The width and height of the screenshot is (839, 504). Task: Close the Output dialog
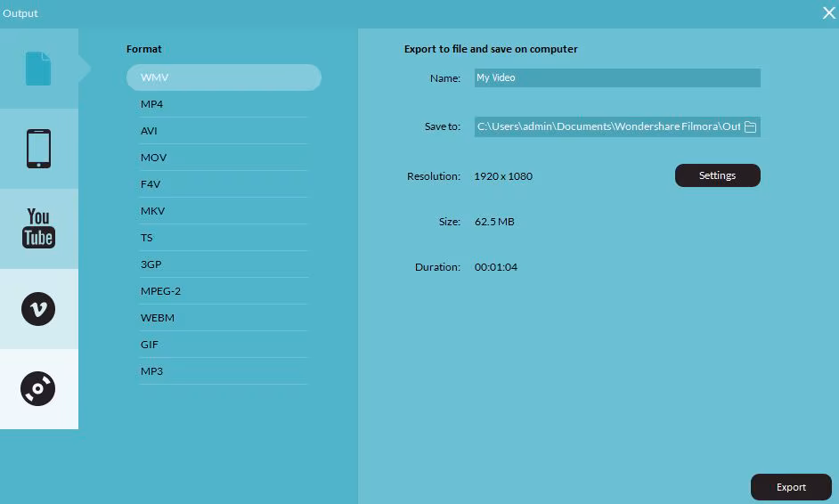(829, 12)
